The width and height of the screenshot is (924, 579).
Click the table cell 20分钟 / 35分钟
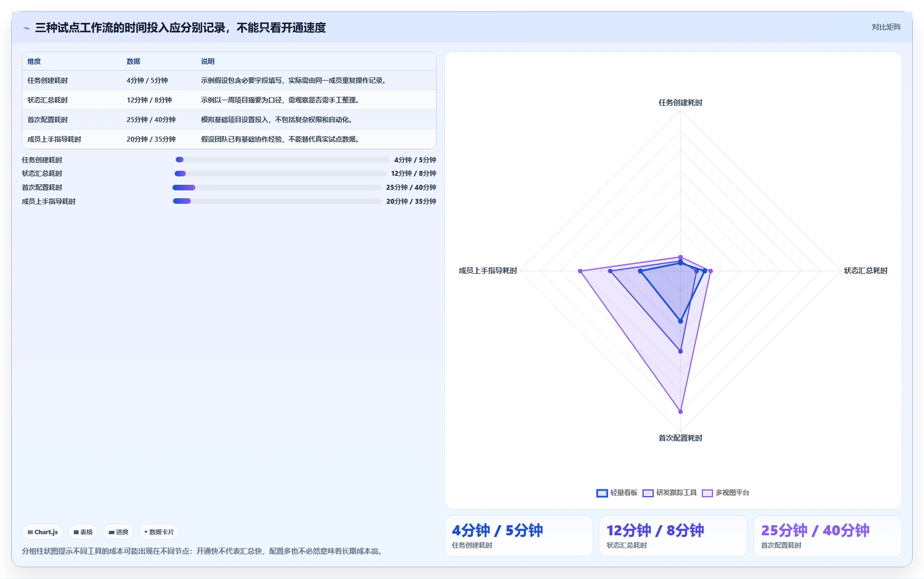[x=151, y=139]
